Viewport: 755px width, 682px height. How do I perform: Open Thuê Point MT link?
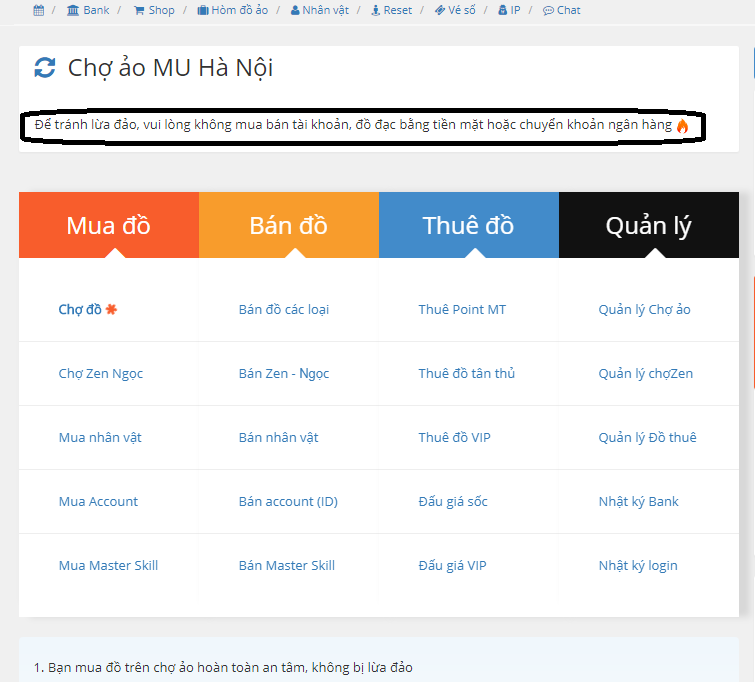[x=462, y=309]
